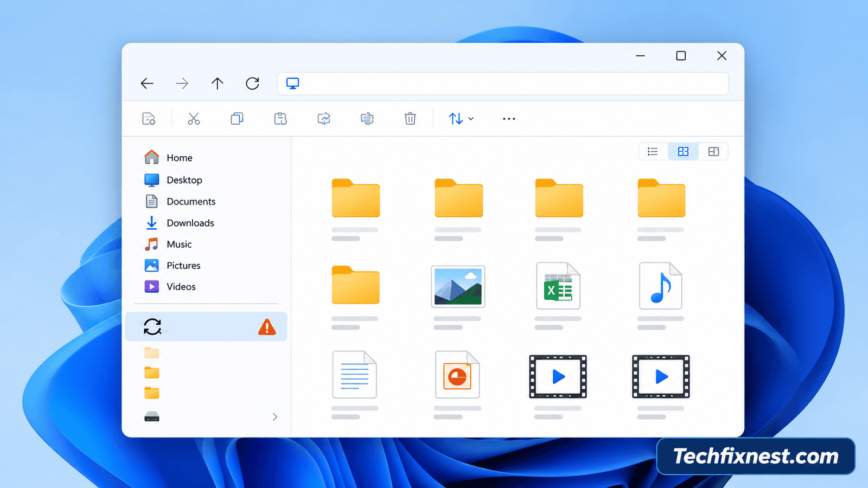Image resolution: width=868 pixels, height=488 pixels.
Task: Open Pictures in the sidebar
Action: click(x=172, y=266)
